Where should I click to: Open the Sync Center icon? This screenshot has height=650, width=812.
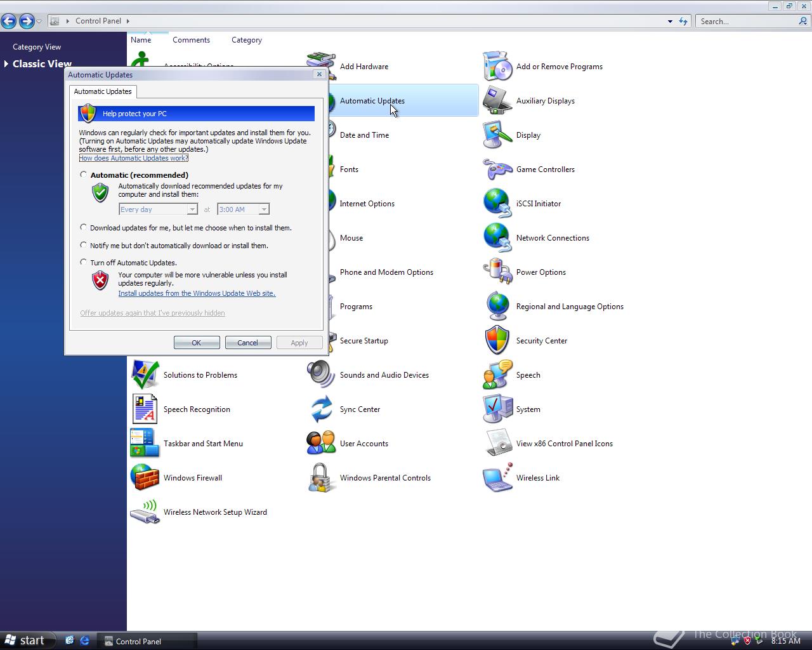[x=321, y=409]
